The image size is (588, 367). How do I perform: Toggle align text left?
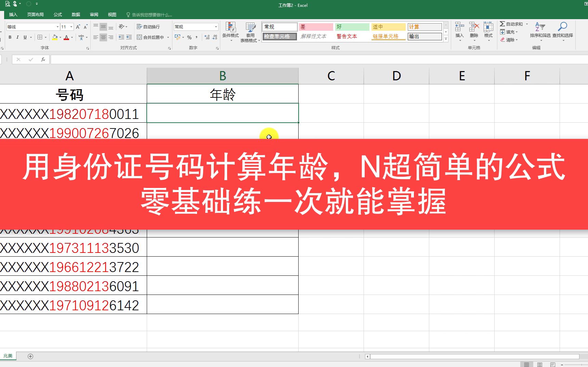click(x=96, y=37)
